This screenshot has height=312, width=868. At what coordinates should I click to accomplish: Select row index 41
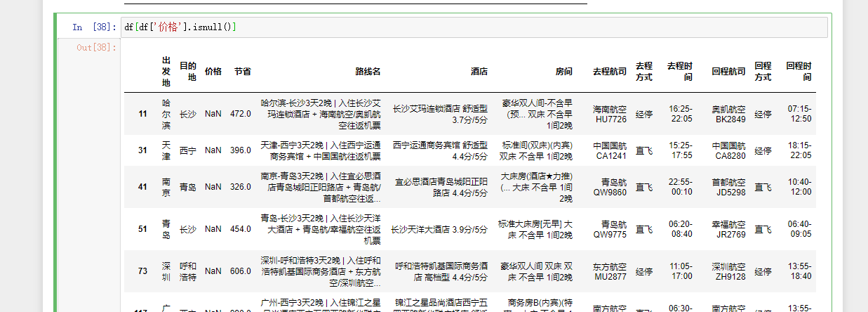point(143,187)
